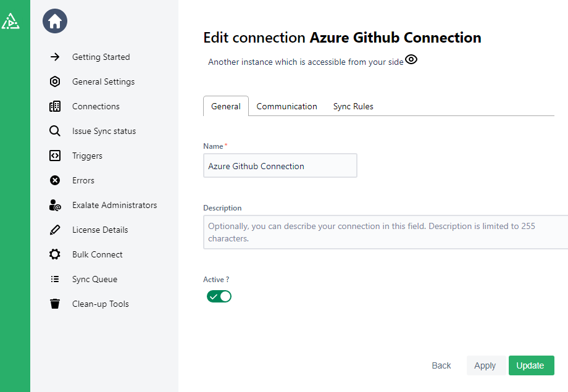Open Exalate Administrators user icon
Image resolution: width=568 pixels, height=392 pixels.
(x=55, y=205)
